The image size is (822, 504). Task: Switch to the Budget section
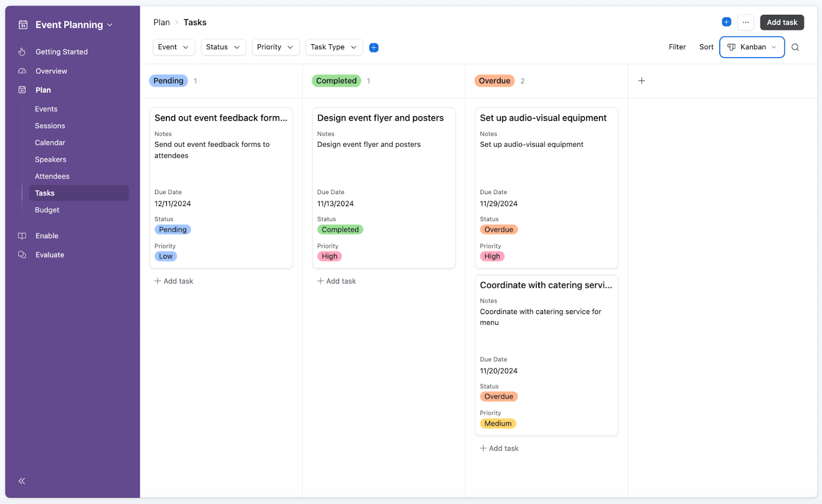coord(47,210)
